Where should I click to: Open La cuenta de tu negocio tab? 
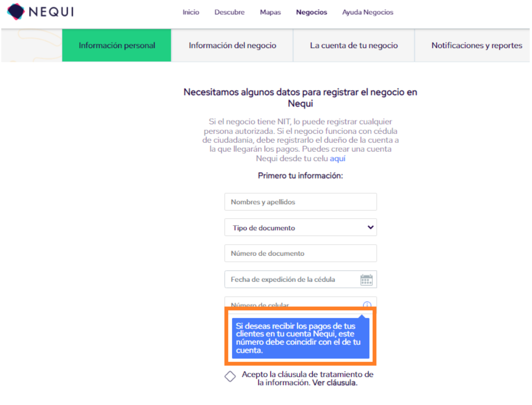354,45
